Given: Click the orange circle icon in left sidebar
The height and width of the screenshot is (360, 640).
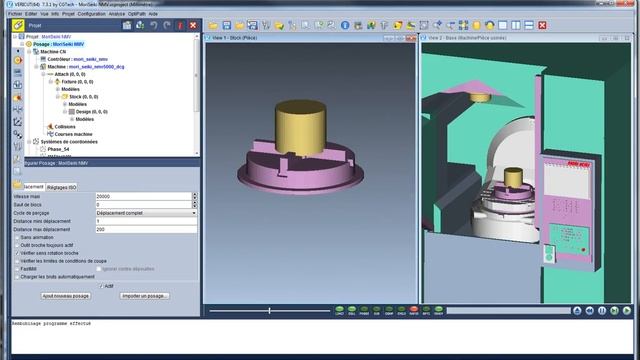Looking at the screenshot, I should coord(18,60).
